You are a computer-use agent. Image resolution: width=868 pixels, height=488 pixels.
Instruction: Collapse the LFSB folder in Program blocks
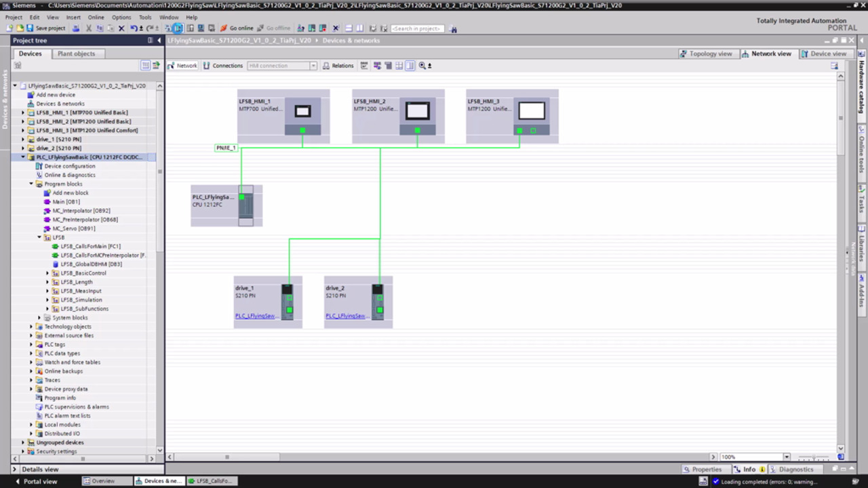[39, 238]
